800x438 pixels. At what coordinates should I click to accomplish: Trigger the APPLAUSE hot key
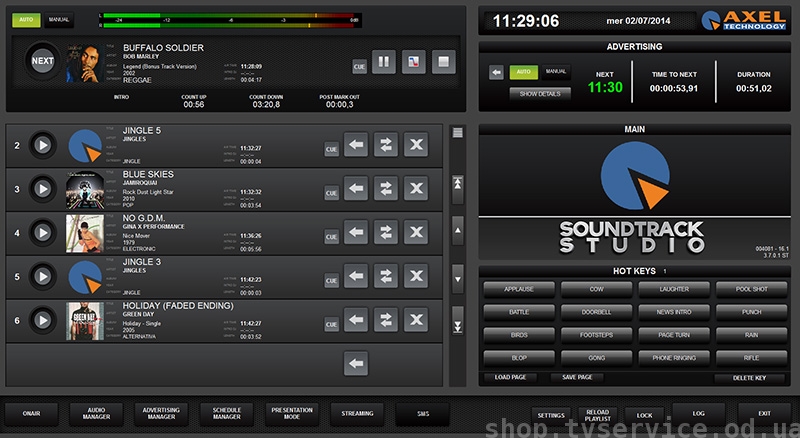pyautogui.click(x=519, y=289)
